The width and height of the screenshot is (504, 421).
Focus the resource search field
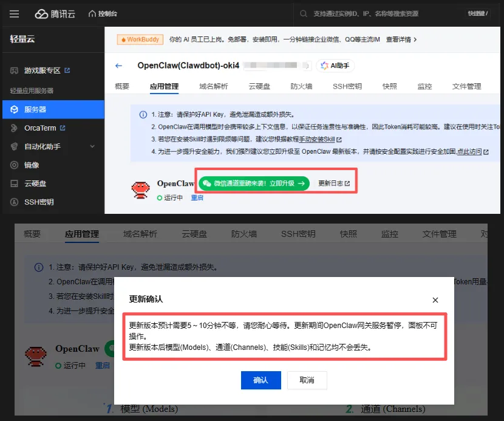click(x=366, y=13)
